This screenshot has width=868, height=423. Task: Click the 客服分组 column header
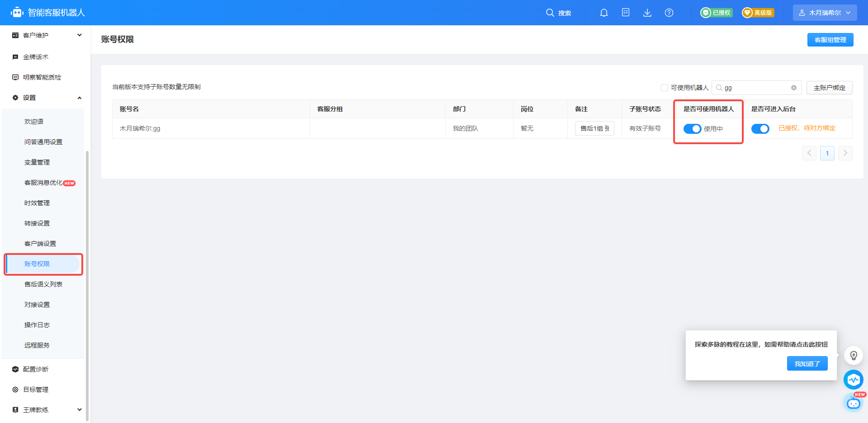tap(330, 109)
